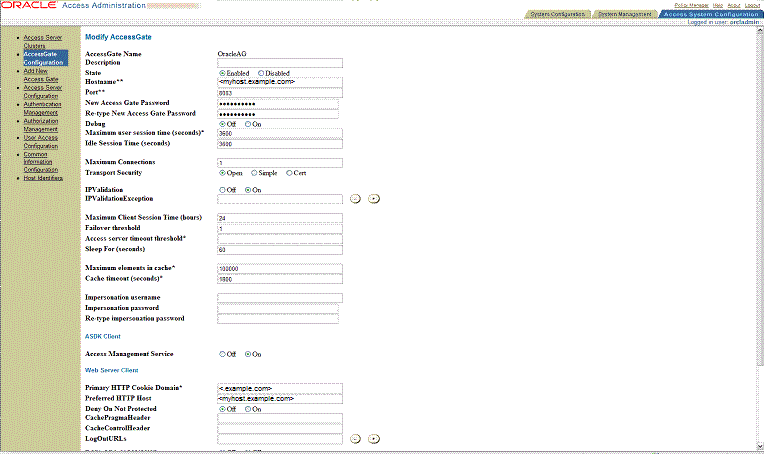Click the Hostname input field

[280, 82]
